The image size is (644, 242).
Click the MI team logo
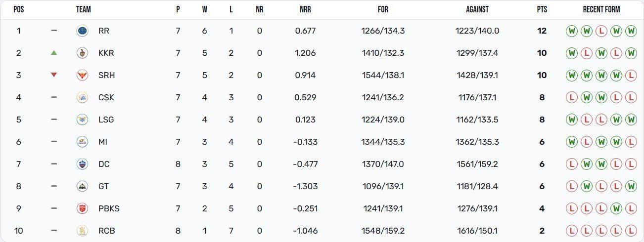(82, 142)
